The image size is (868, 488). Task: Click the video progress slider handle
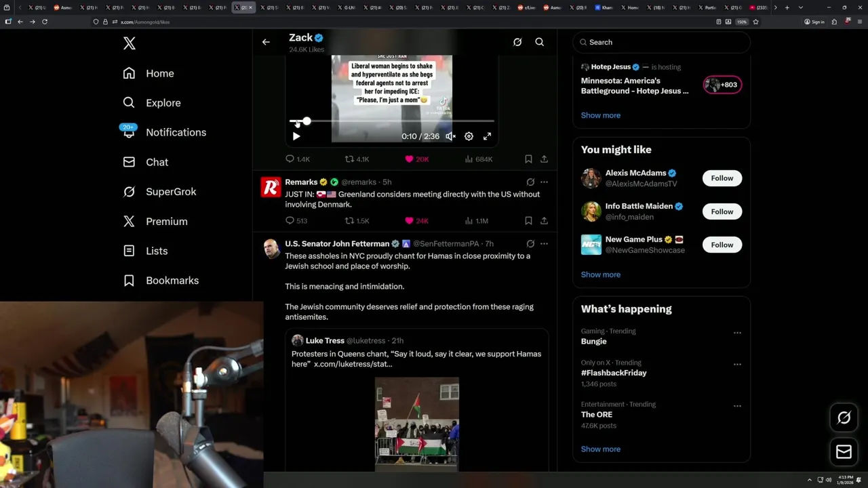point(307,121)
